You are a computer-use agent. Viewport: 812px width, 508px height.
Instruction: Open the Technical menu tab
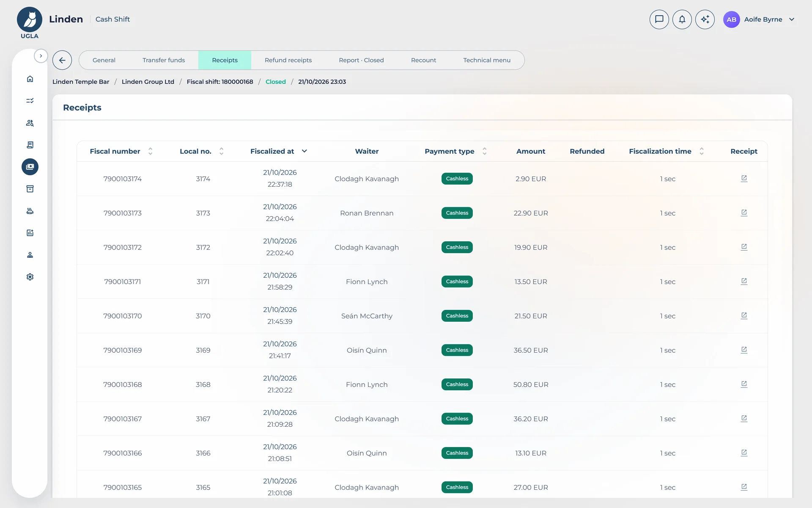pyautogui.click(x=487, y=60)
